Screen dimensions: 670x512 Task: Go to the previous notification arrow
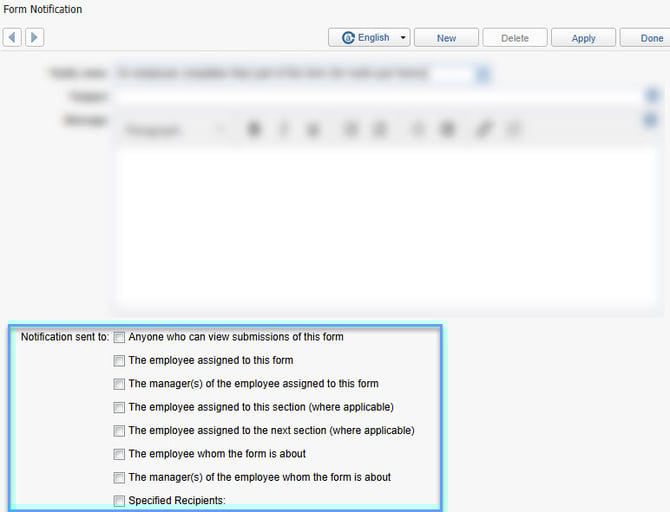[x=13, y=38]
